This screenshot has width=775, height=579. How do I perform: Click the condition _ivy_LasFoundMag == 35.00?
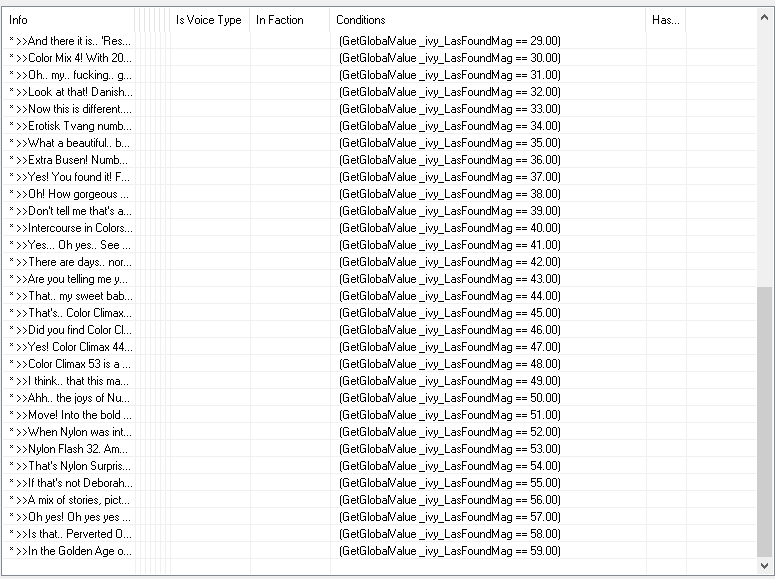click(x=450, y=143)
